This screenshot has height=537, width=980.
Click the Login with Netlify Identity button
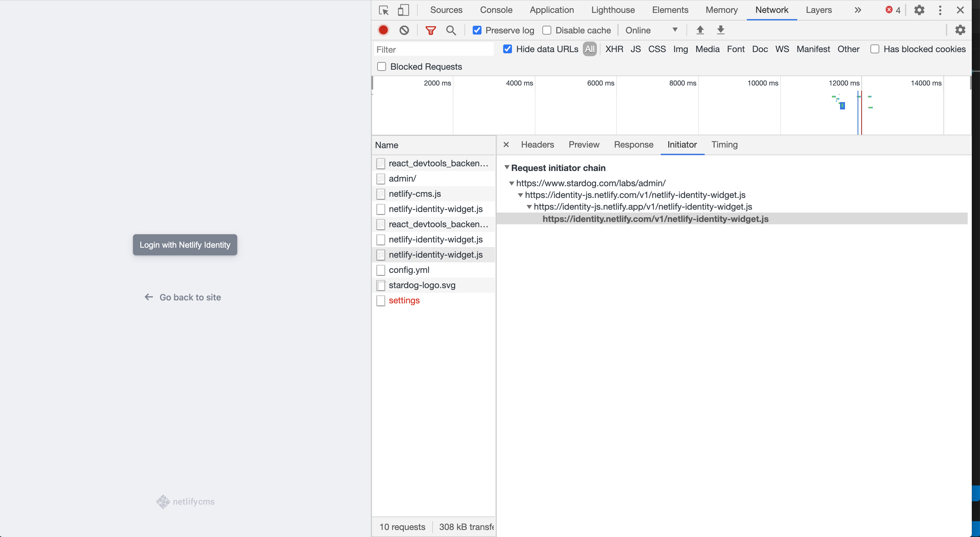[x=185, y=244]
